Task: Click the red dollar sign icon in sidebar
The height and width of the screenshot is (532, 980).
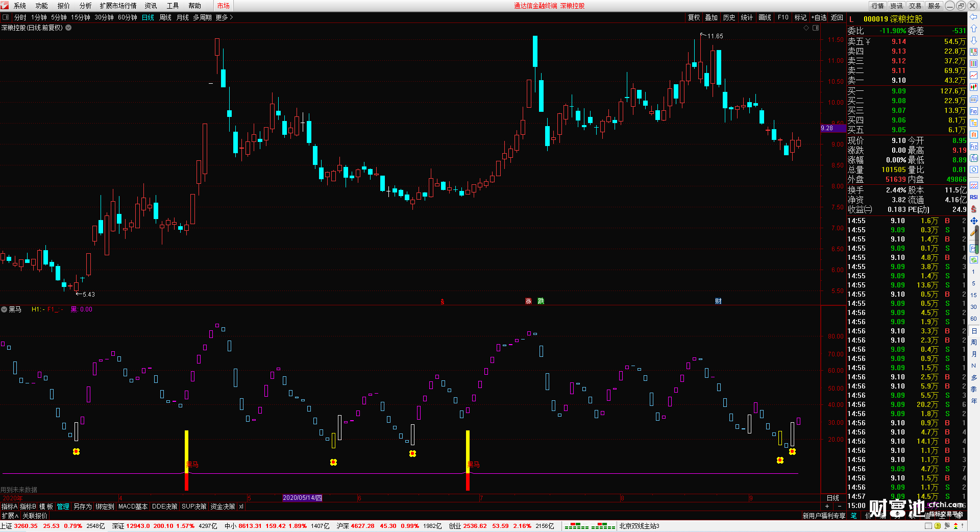Action: [x=974, y=209]
